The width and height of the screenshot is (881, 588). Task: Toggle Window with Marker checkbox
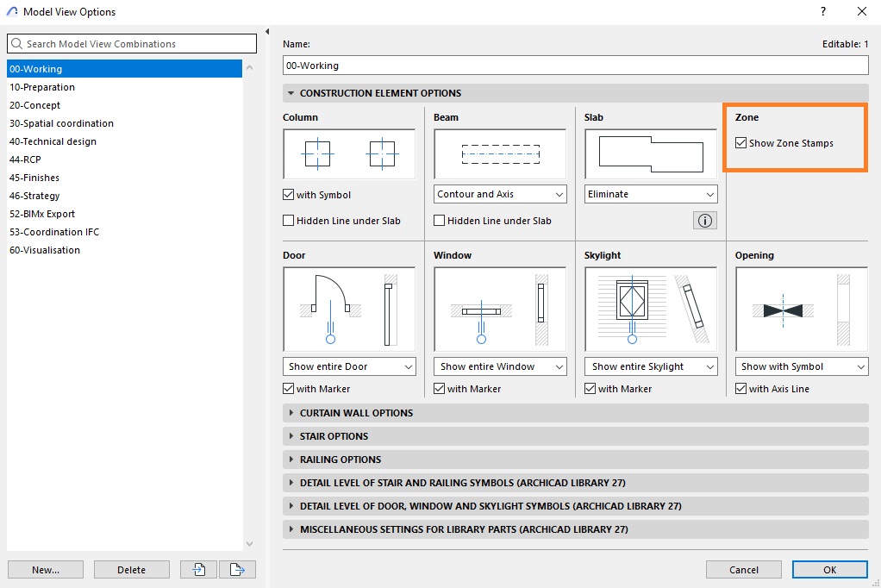click(440, 389)
